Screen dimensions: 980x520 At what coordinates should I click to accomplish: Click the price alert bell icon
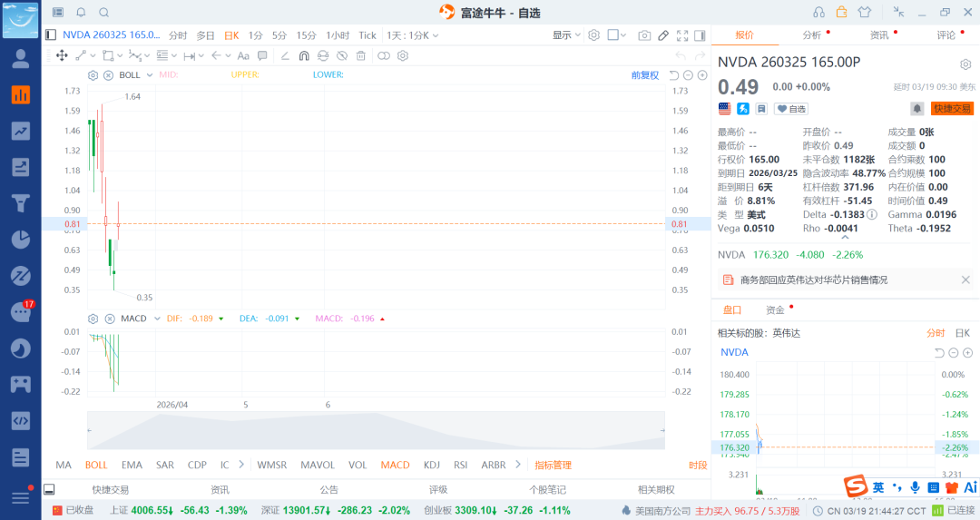click(916, 109)
